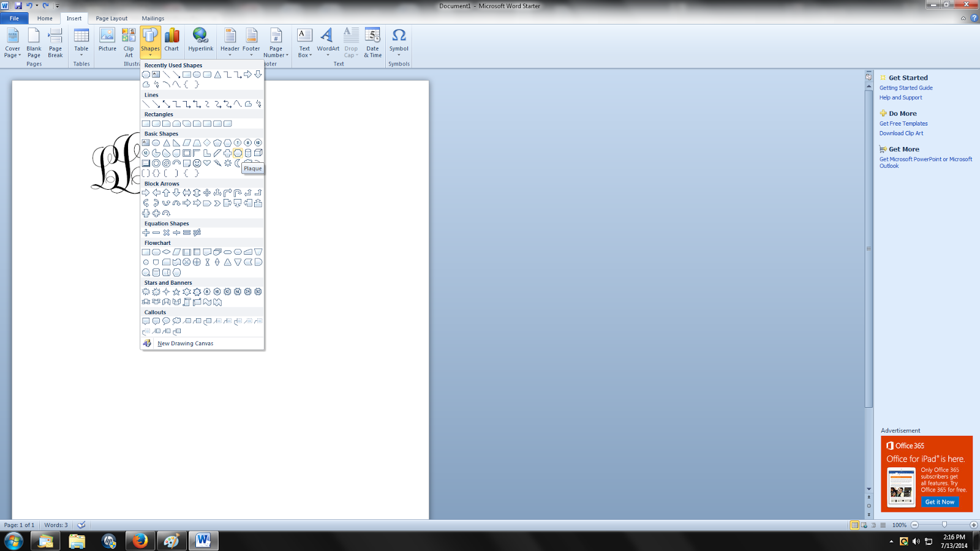Insert a Page Break
The image size is (980, 551).
(55, 43)
